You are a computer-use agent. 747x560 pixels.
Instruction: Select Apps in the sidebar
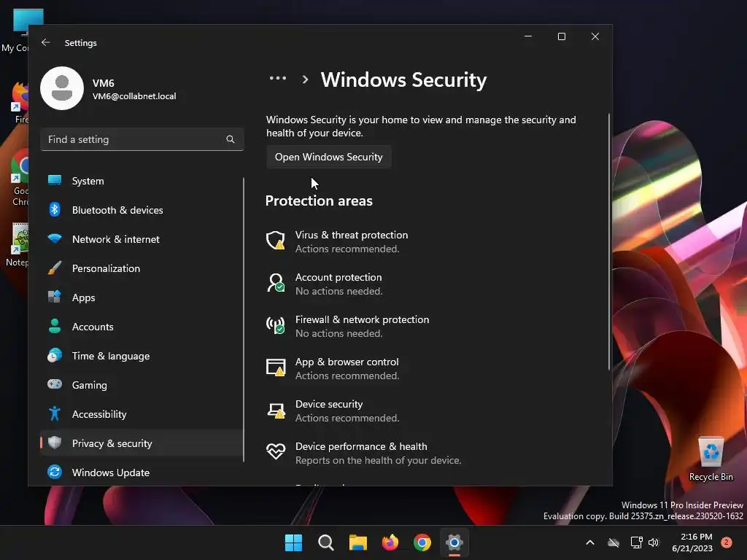[x=142, y=297]
